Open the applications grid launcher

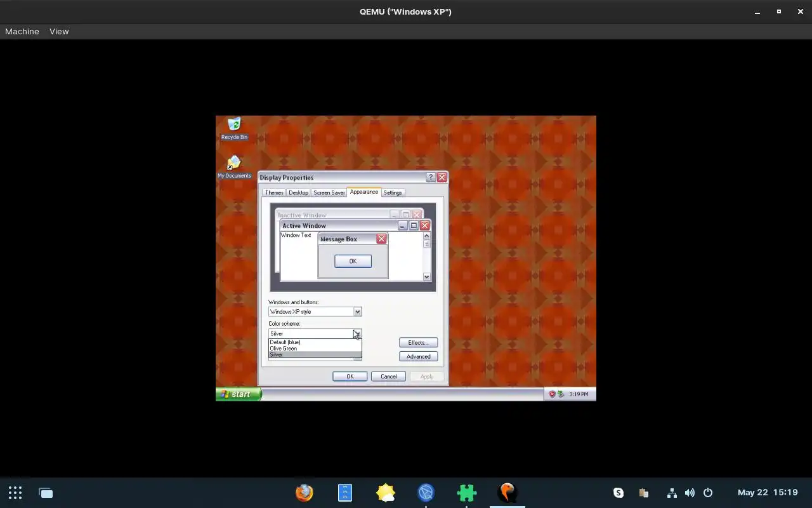tap(15, 493)
